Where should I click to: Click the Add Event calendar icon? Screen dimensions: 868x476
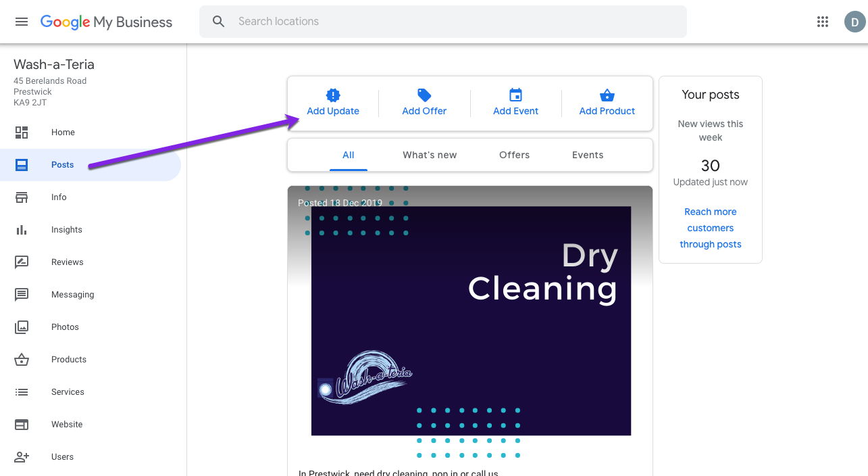coord(516,95)
